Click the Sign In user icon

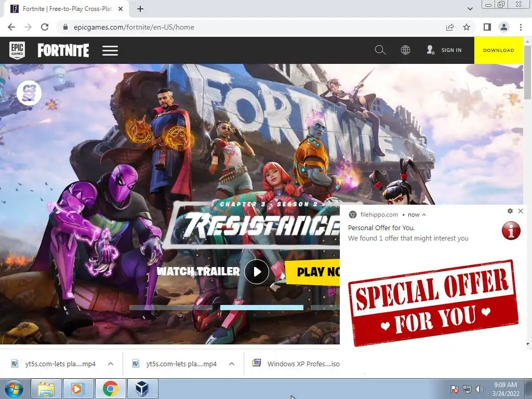[x=430, y=50]
